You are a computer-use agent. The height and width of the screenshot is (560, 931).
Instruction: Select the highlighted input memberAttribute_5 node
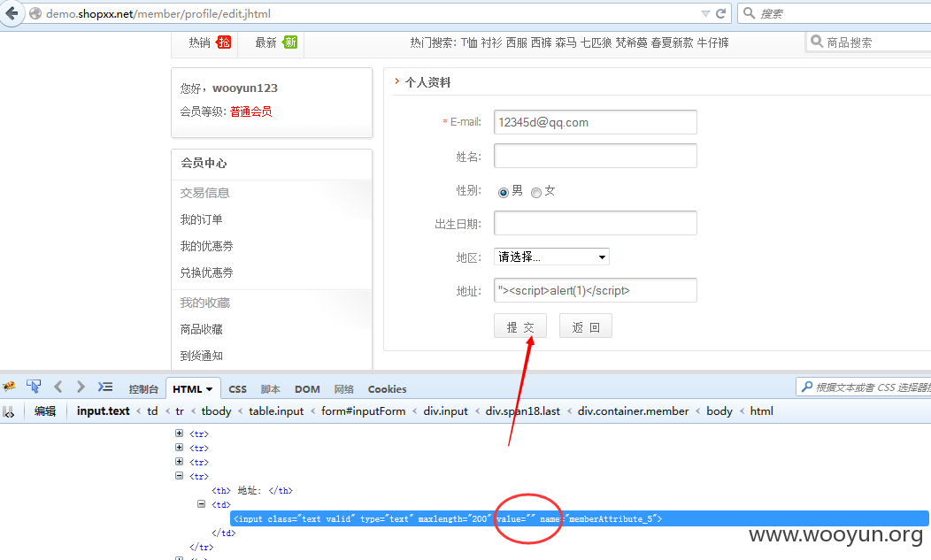click(x=580, y=518)
